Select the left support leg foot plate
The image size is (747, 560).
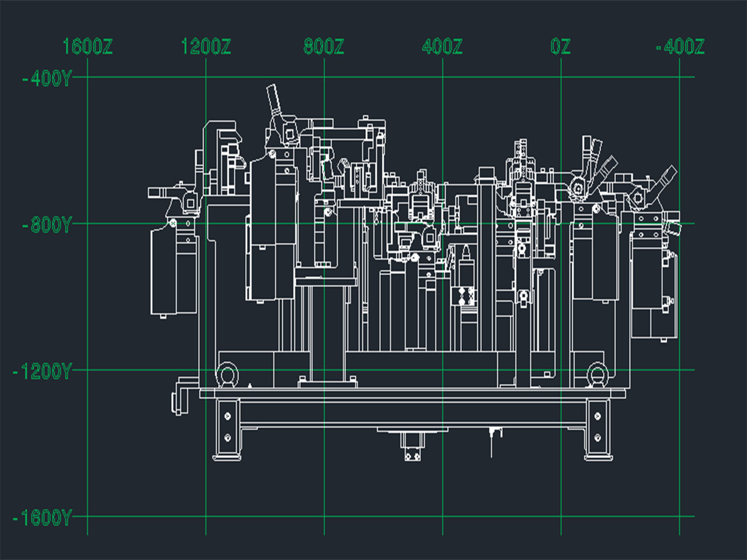click(x=227, y=457)
